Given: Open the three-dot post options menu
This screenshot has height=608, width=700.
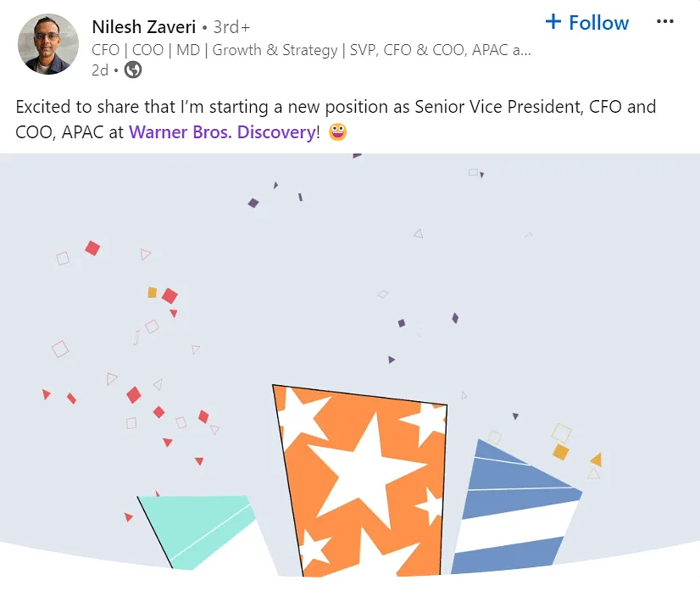Looking at the screenshot, I should pos(665,22).
